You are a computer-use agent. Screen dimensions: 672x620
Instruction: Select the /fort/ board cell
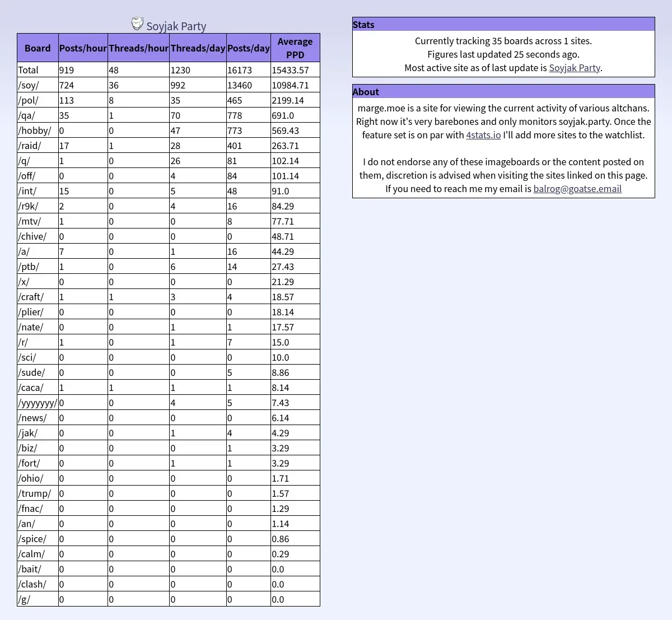click(x=38, y=463)
